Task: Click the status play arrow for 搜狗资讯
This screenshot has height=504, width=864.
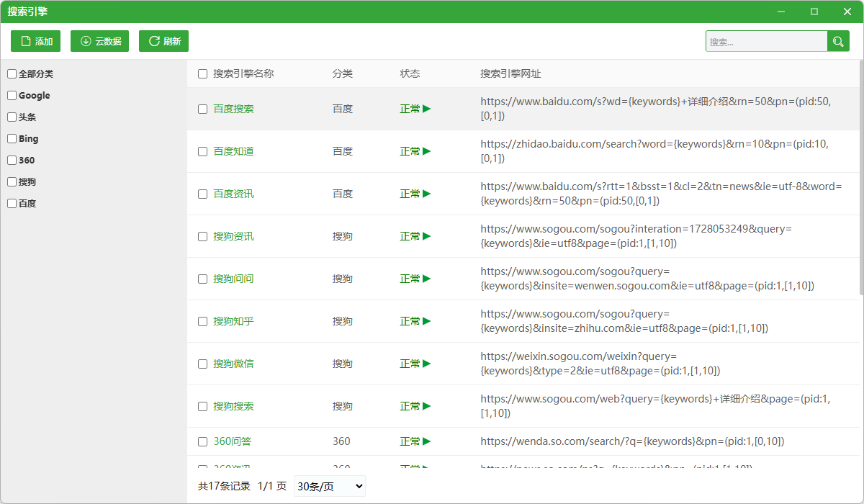Action: tap(427, 236)
